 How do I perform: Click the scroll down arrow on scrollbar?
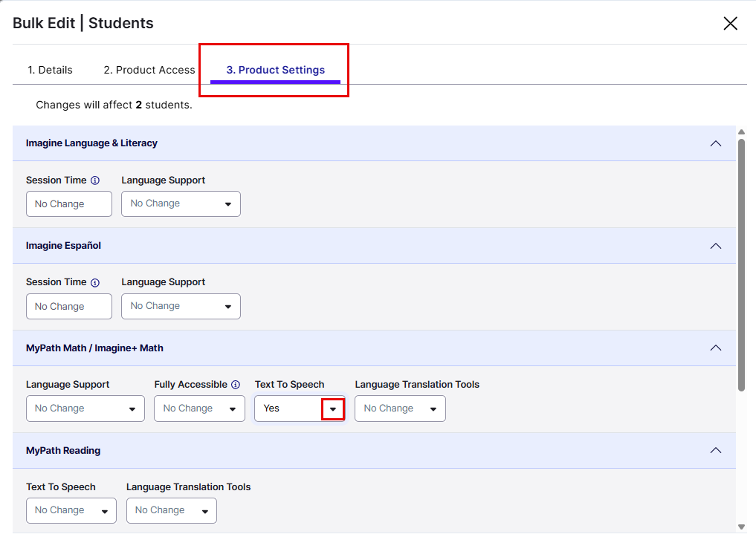(x=741, y=526)
